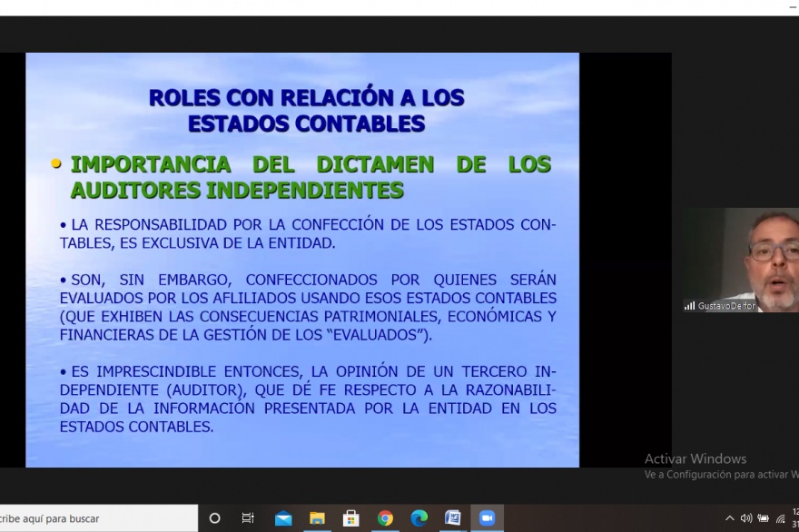Click the signal bars next to GustavoDelfor
The width and height of the screenshot is (799, 532).
689,306
